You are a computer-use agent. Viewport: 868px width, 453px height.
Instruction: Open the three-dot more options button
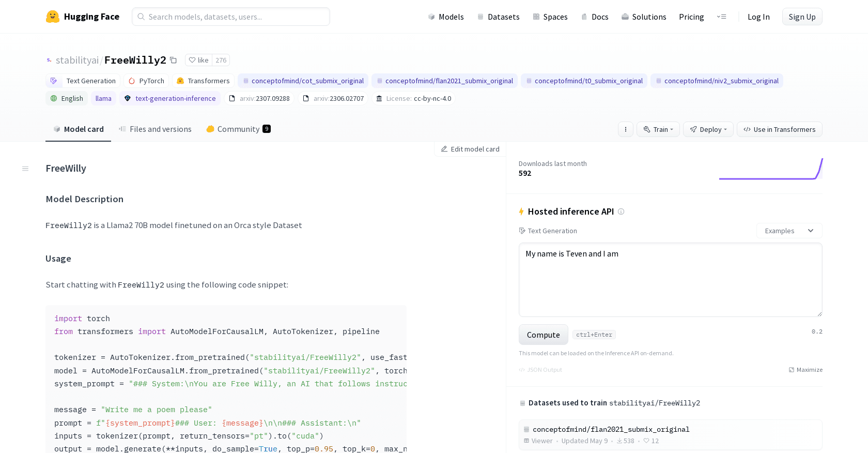click(626, 129)
